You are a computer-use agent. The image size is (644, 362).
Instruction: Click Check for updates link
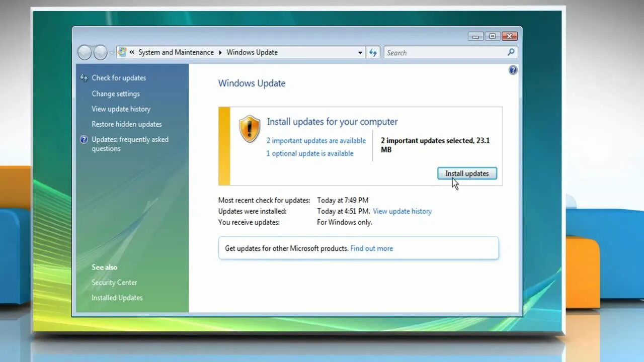click(119, 78)
